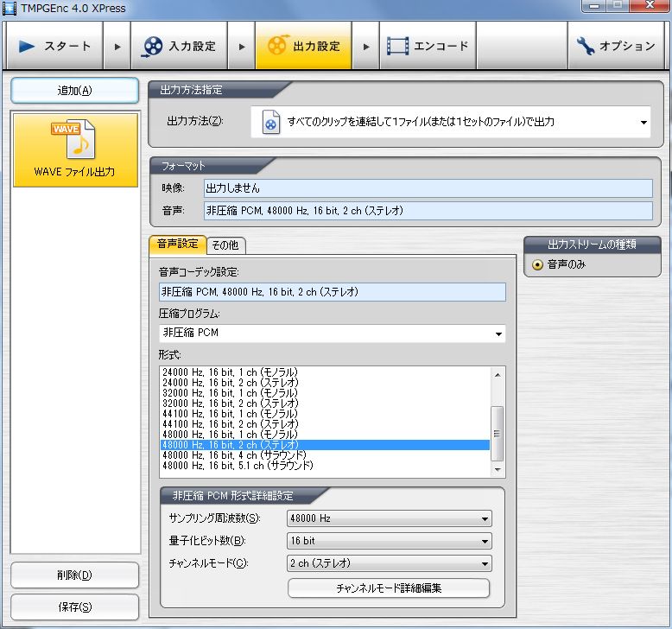Select the 音声設定 tab
The width and height of the screenshot is (672, 629).
pyautogui.click(x=177, y=245)
